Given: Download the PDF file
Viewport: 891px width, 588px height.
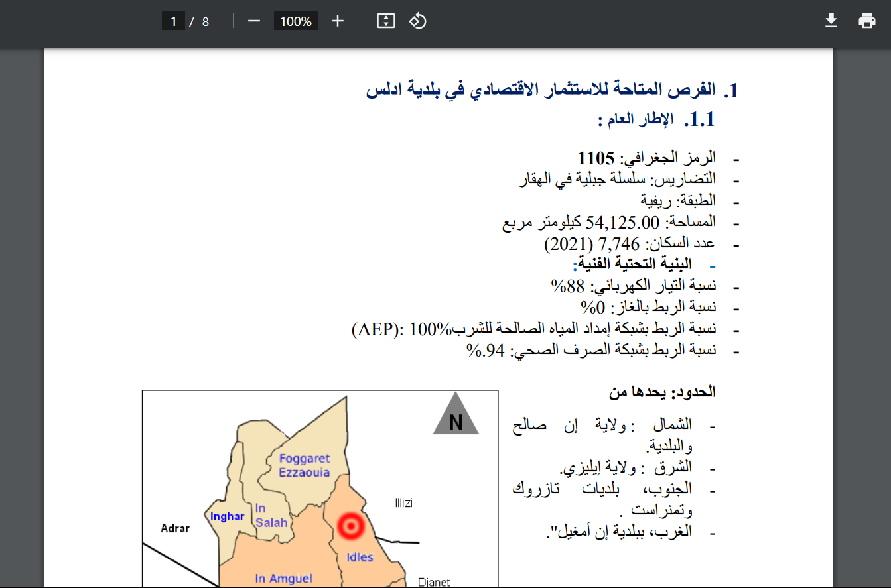Looking at the screenshot, I should pyautogui.click(x=831, y=21).
